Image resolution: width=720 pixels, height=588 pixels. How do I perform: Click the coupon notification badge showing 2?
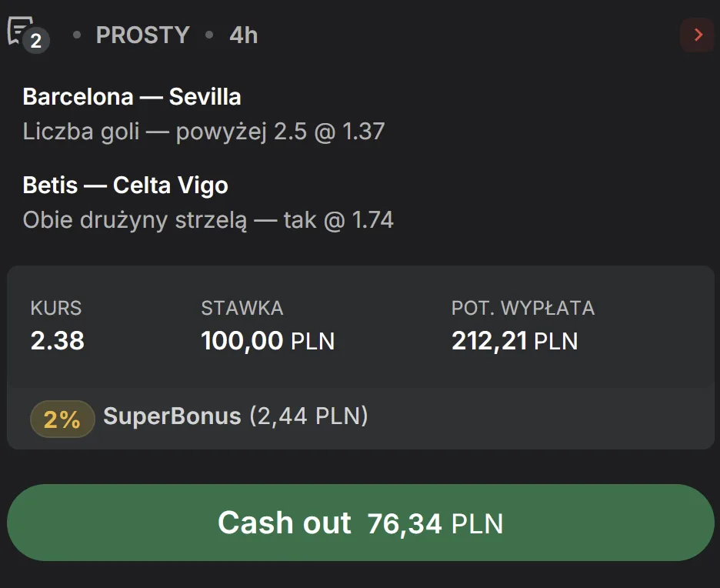pos(35,41)
